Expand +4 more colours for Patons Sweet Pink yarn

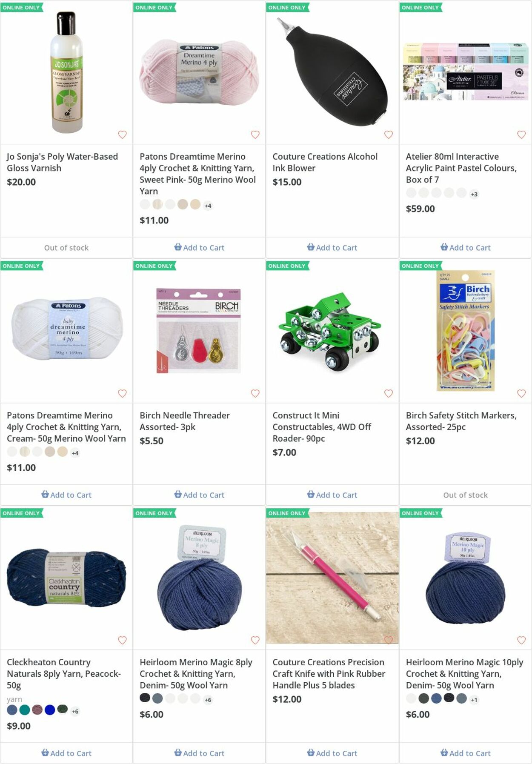(x=208, y=206)
